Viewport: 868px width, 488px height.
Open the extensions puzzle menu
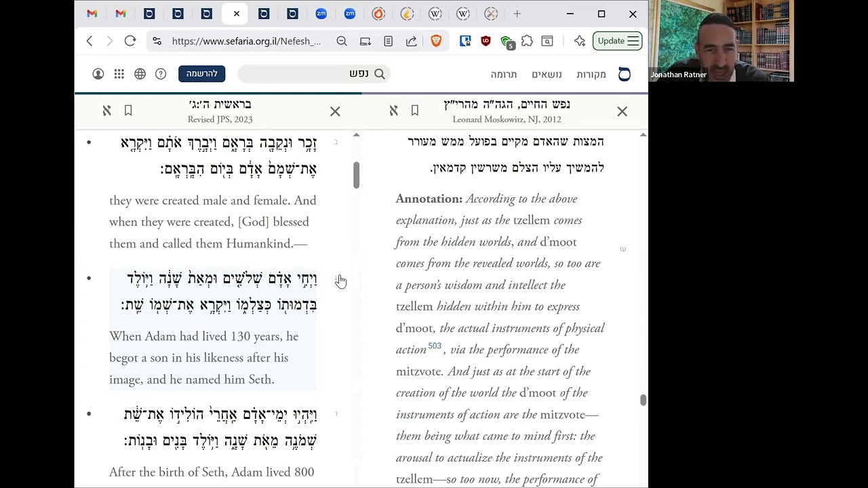coord(527,41)
